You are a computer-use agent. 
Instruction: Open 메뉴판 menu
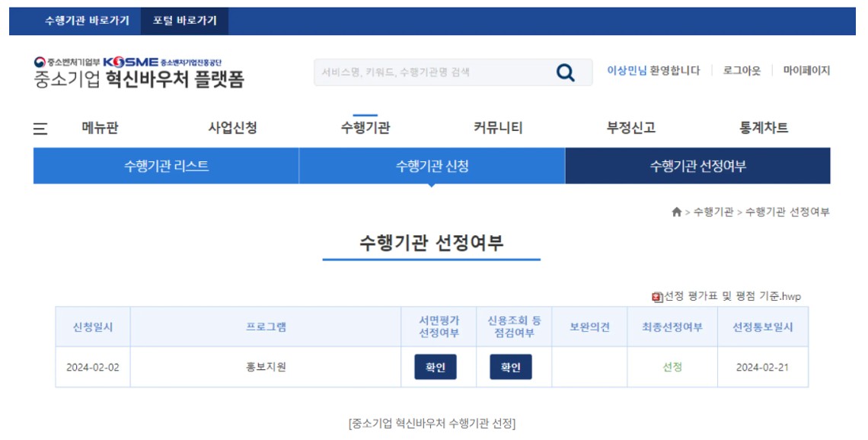(x=100, y=128)
